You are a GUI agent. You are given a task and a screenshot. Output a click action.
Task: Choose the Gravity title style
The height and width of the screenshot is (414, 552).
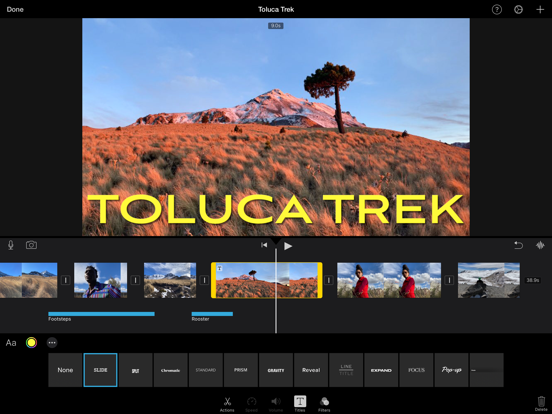tap(276, 370)
